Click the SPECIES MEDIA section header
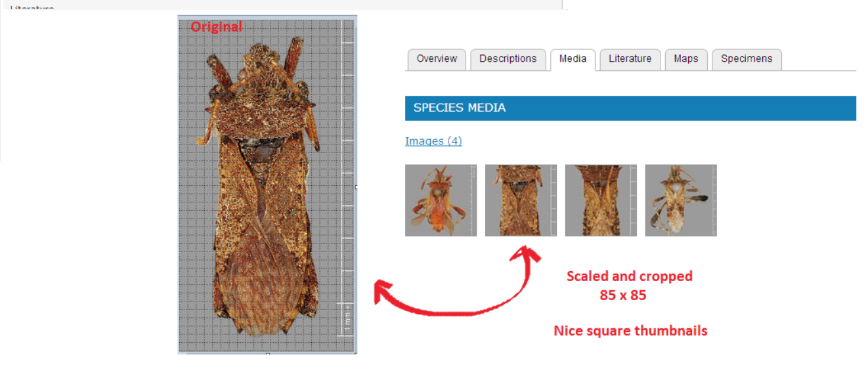This screenshot has height=373, width=868. tap(630, 108)
